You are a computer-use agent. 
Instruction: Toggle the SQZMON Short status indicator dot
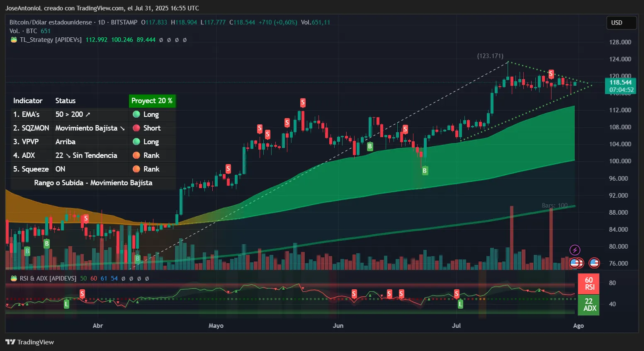[x=136, y=128]
